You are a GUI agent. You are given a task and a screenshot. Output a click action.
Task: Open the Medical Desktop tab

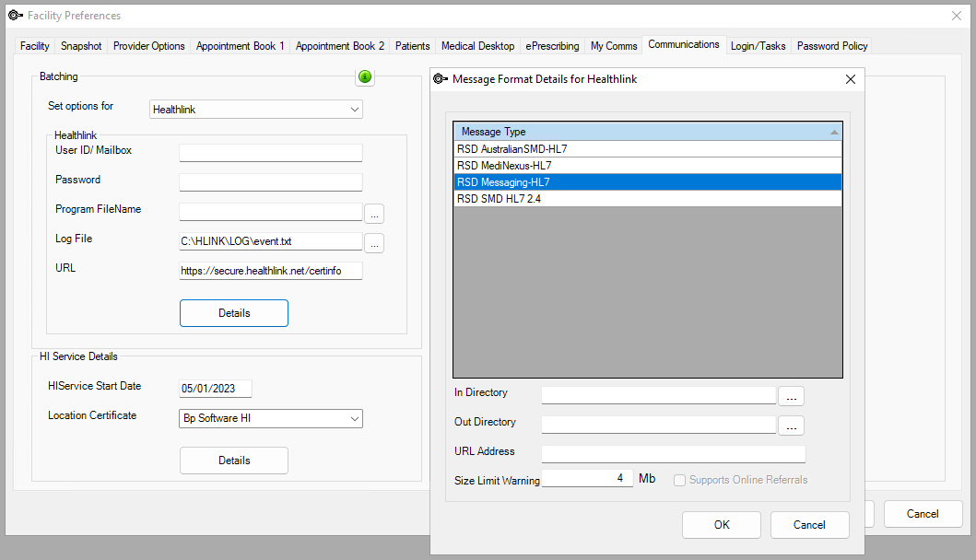[477, 46]
